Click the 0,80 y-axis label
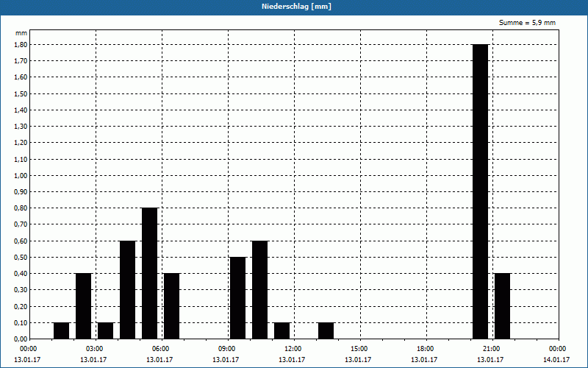The image size is (588, 368). (21, 208)
